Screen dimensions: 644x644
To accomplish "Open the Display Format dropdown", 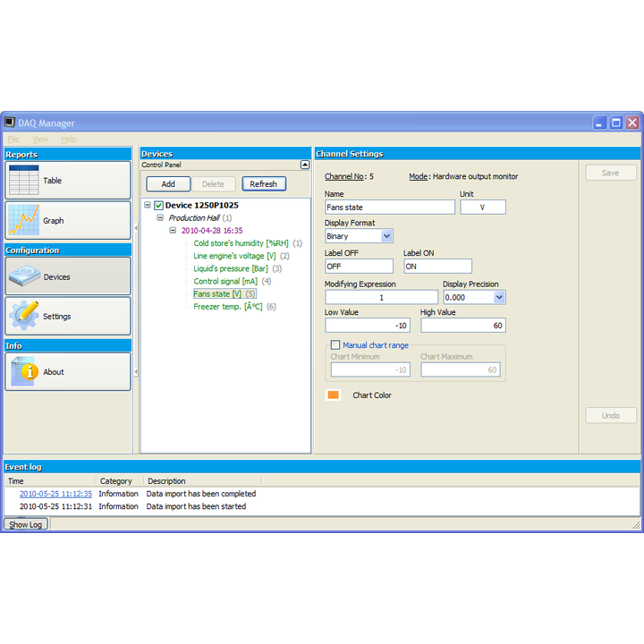I will 386,236.
